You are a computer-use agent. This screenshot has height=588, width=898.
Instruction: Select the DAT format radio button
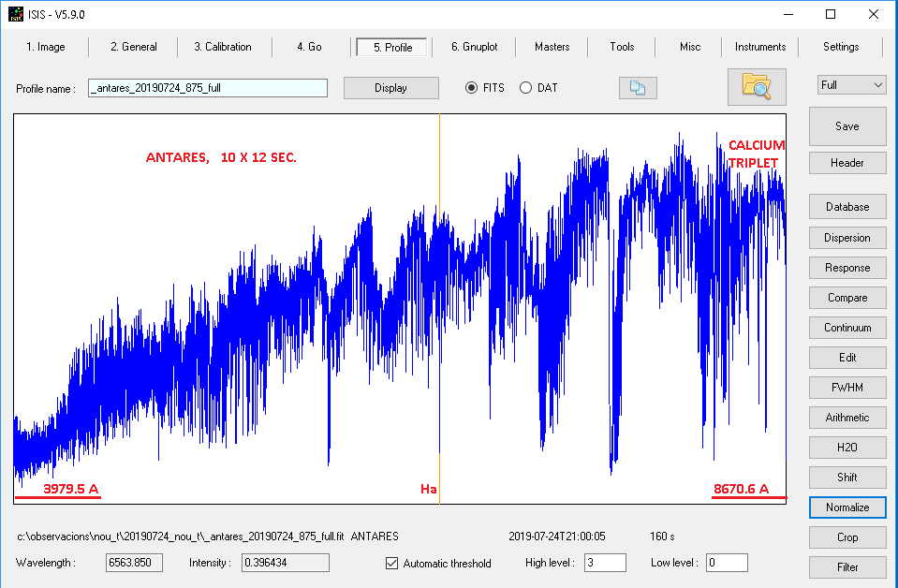coord(526,88)
